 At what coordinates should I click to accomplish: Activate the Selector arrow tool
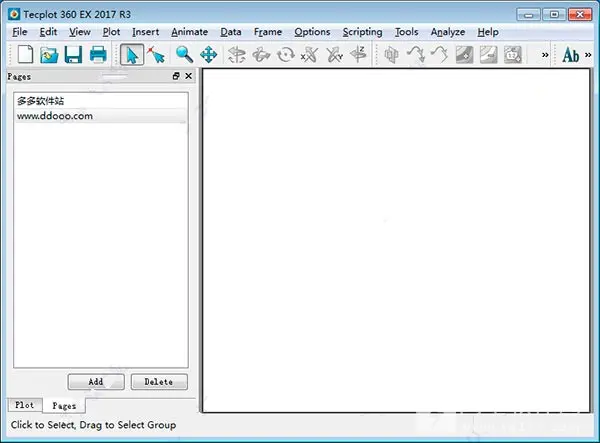[x=132, y=55]
